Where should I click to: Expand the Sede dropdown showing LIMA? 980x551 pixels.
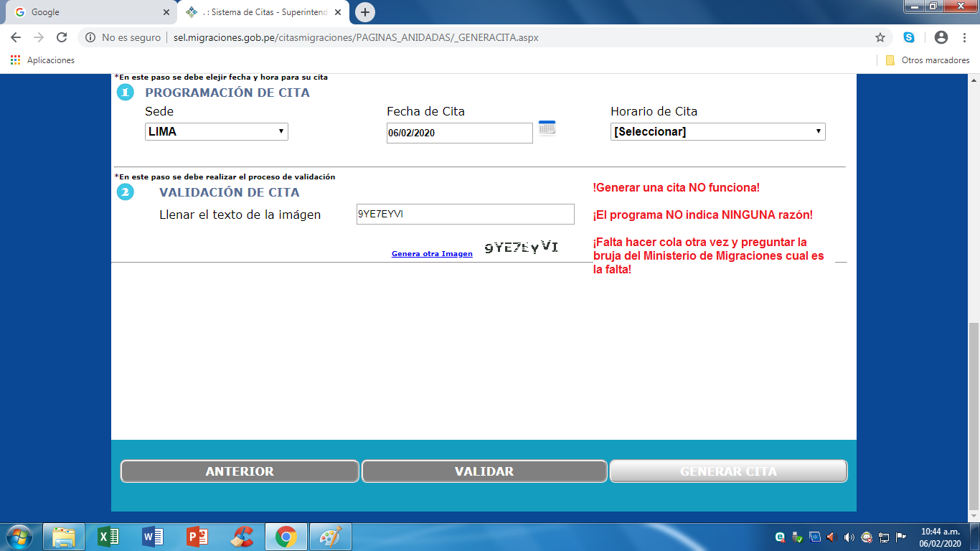click(x=216, y=131)
